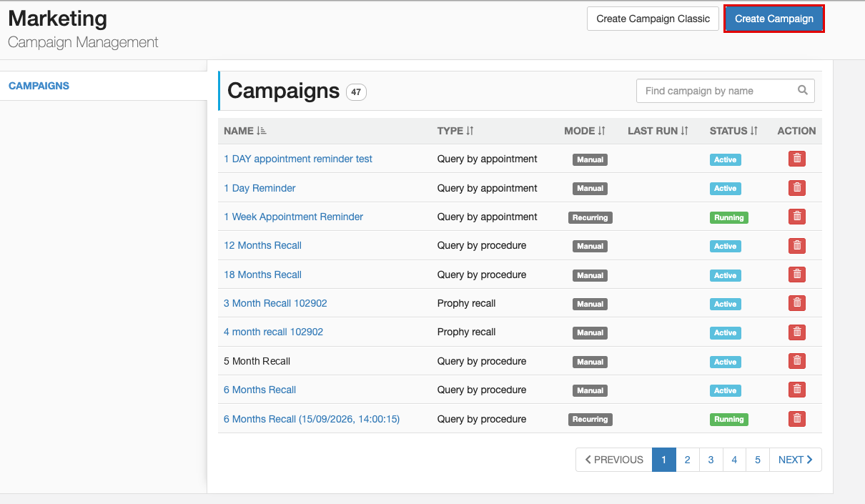Click Query by appointment type of 1 Day Reminder
The width and height of the screenshot is (865, 504).
click(488, 188)
